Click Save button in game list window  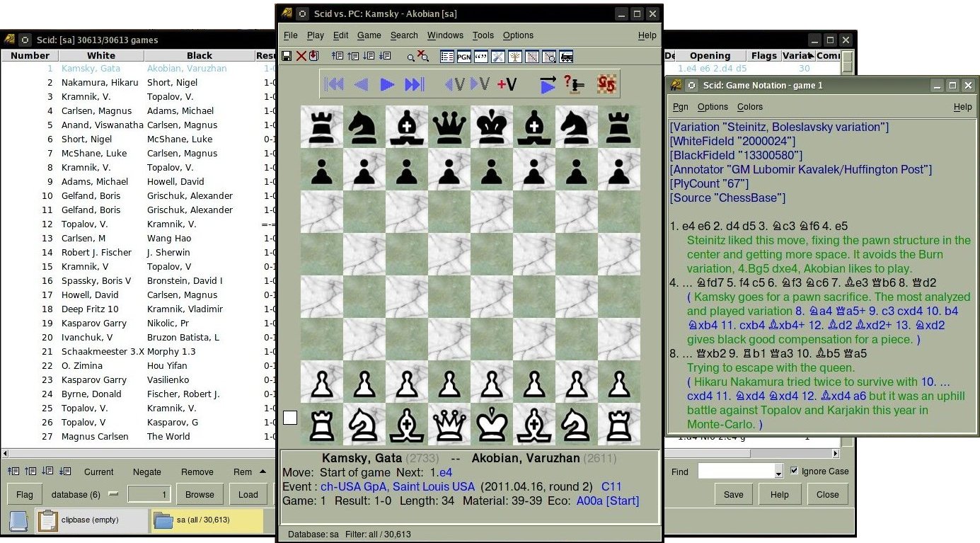(734, 495)
